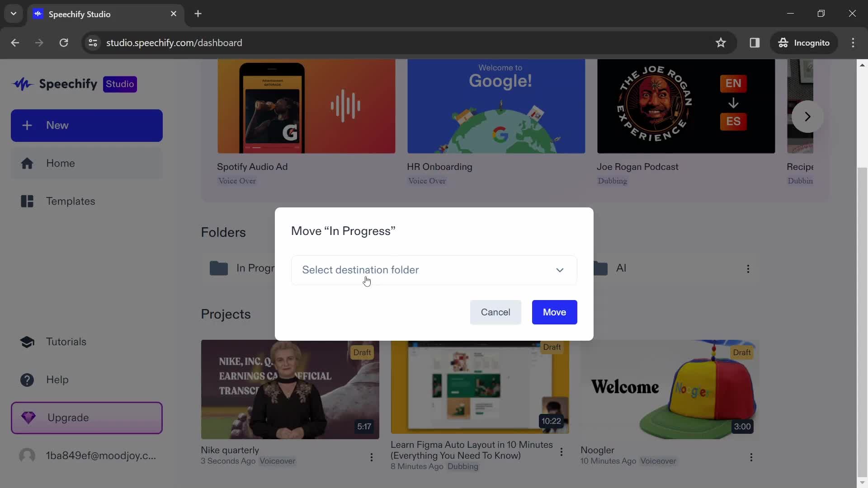Click the AI folder options icon

click(x=748, y=269)
